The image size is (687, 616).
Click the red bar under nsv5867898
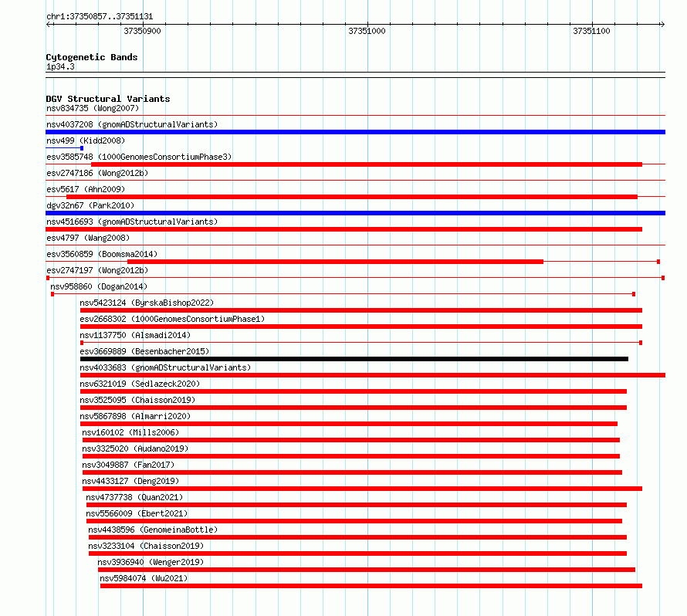point(349,424)
